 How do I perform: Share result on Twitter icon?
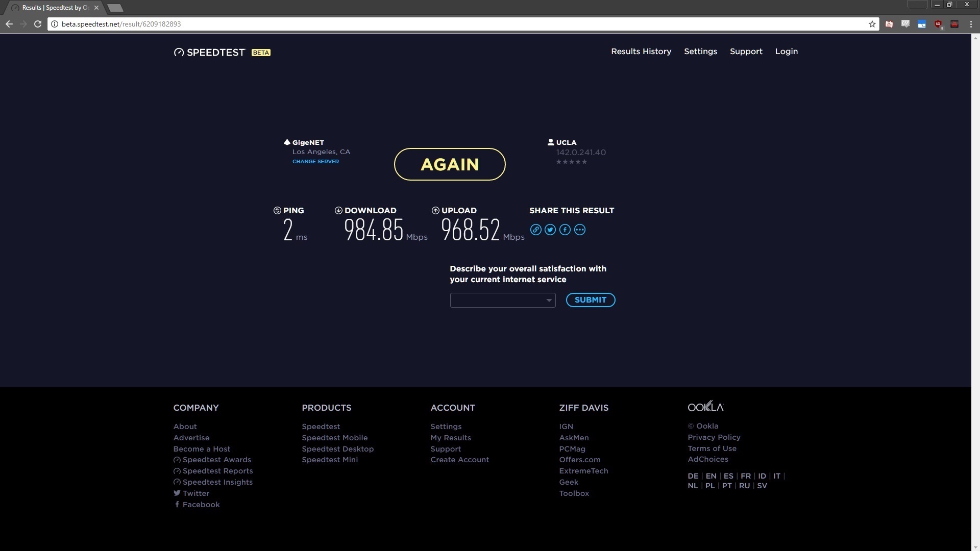click(550, 230)
